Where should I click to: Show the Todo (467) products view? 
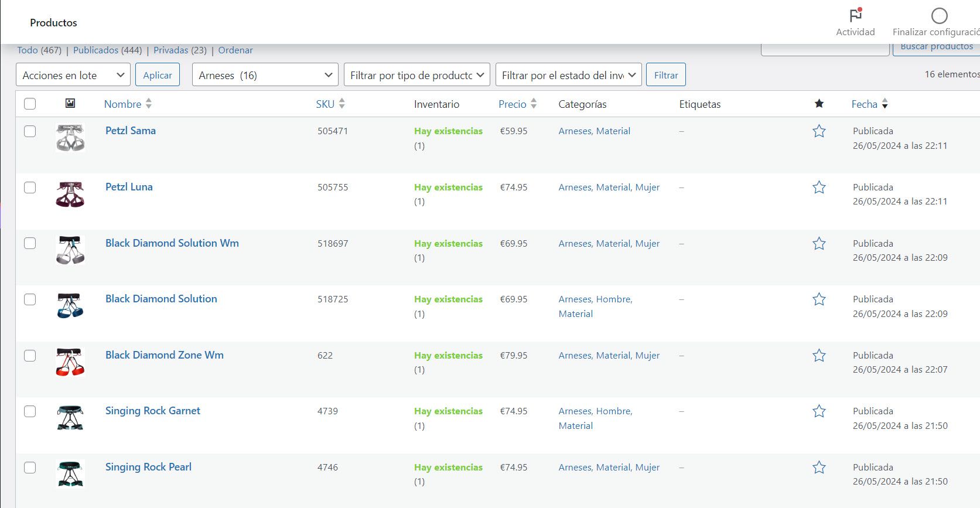(39, 50)
